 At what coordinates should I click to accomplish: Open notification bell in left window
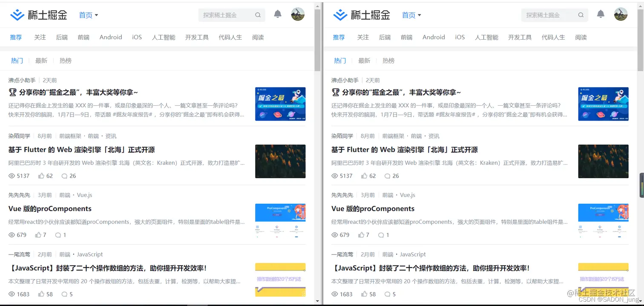coord(278,14)
